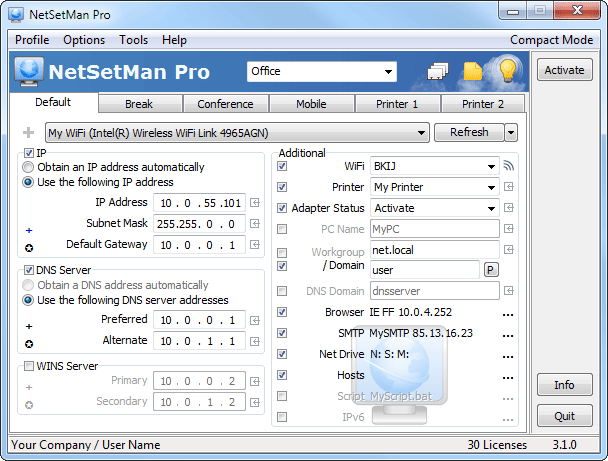Open Hosts settings via the ellipsis
Screen dimensions: 608x461
[x=508, y=377]
